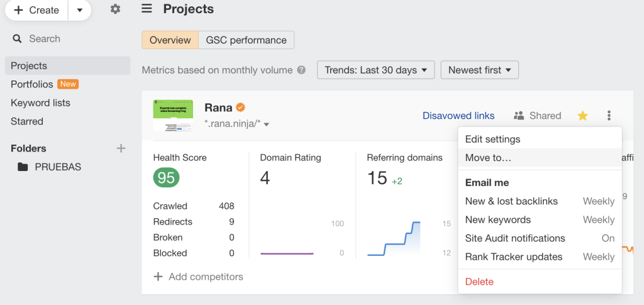644x305 pixels.
Task: Select the Overview tab
Action: (x=170, y=40)
